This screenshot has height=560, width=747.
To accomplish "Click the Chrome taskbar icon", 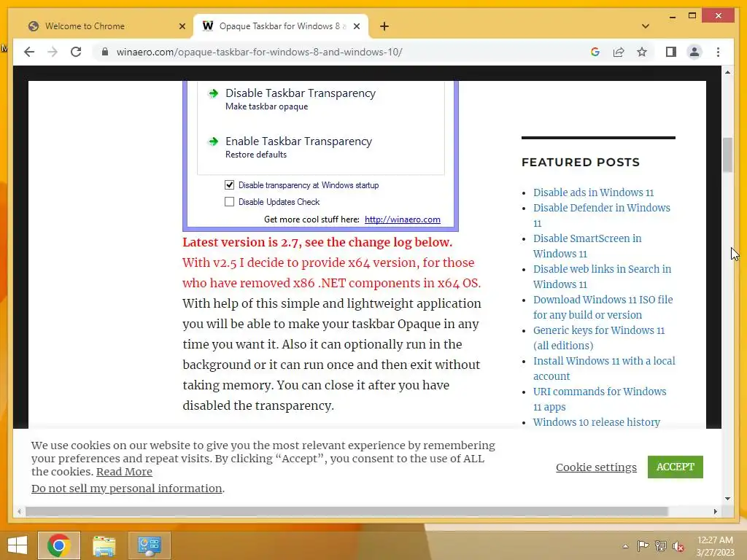I will pyautogui.click(x=59, y=545).
